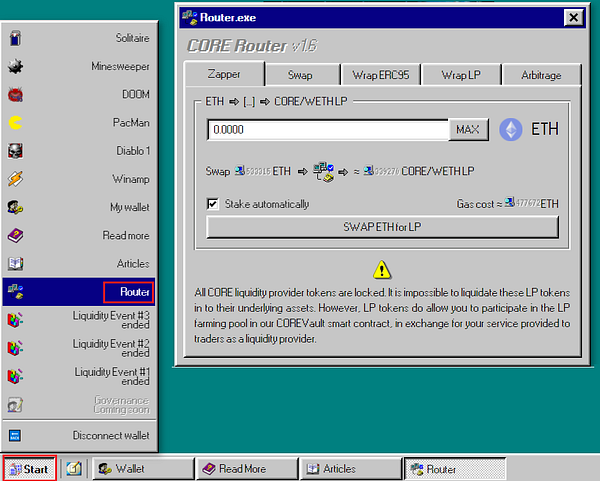Open the Start menu button
600x481 pixels.
click(29, 468)
